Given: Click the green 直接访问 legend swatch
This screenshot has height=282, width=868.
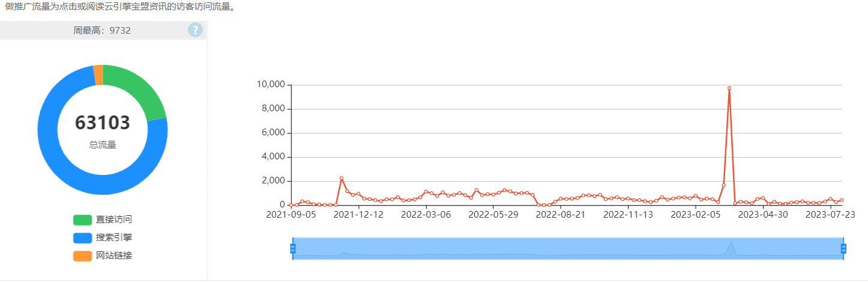Looking at the screenshot, I should point(83,219).
